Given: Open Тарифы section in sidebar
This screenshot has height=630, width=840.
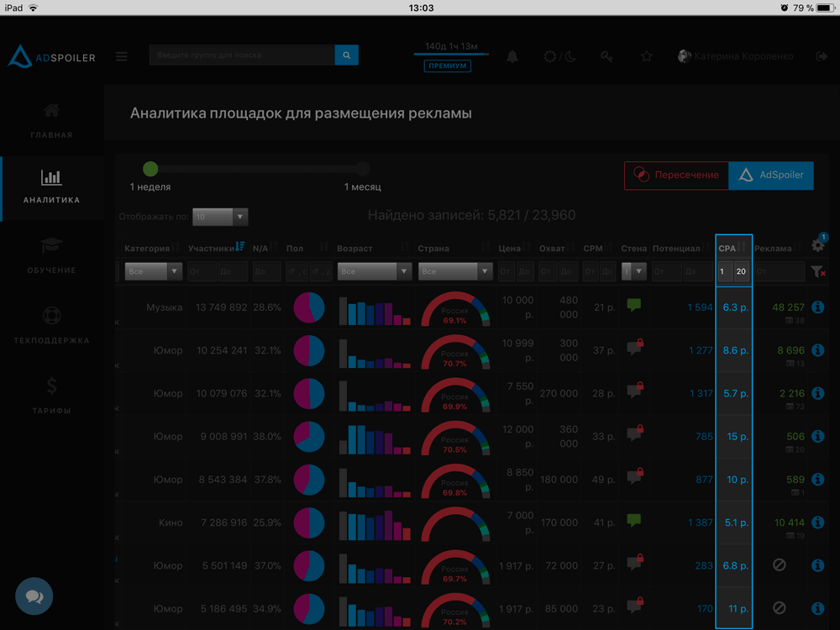Looking at the screenshot, I should (x=52, y=396).
